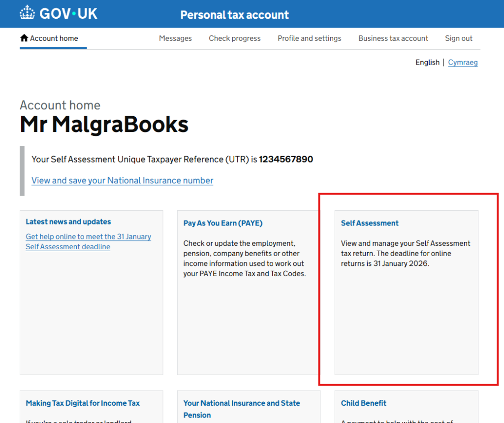Click the Latest news and updates heading

[68, 222]
